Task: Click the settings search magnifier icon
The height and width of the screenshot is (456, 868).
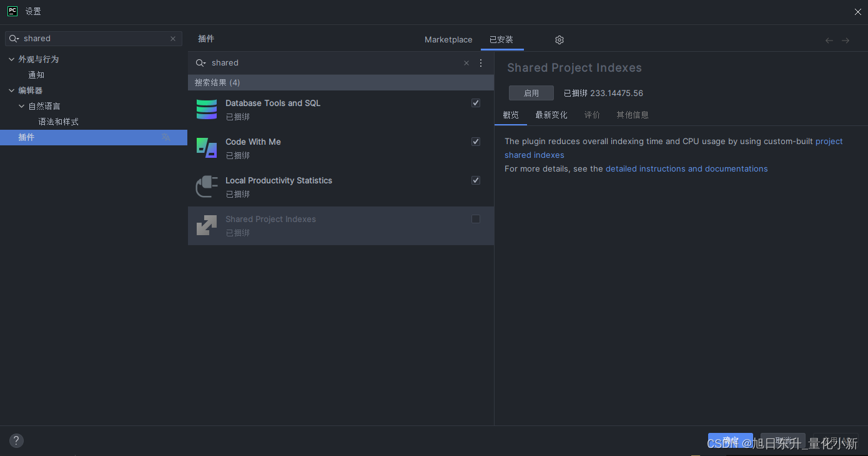Action: click(x=14, y=39)
